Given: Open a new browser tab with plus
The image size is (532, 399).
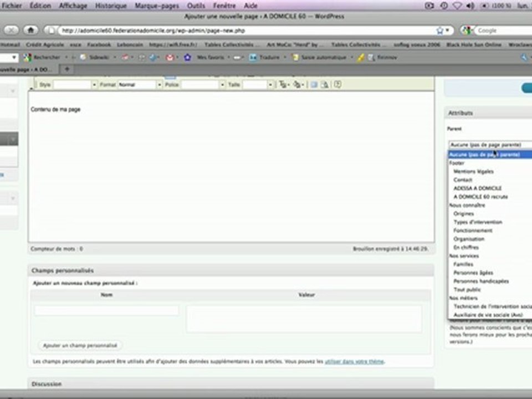Looking at the screenshot, I should tap(67, 69).
